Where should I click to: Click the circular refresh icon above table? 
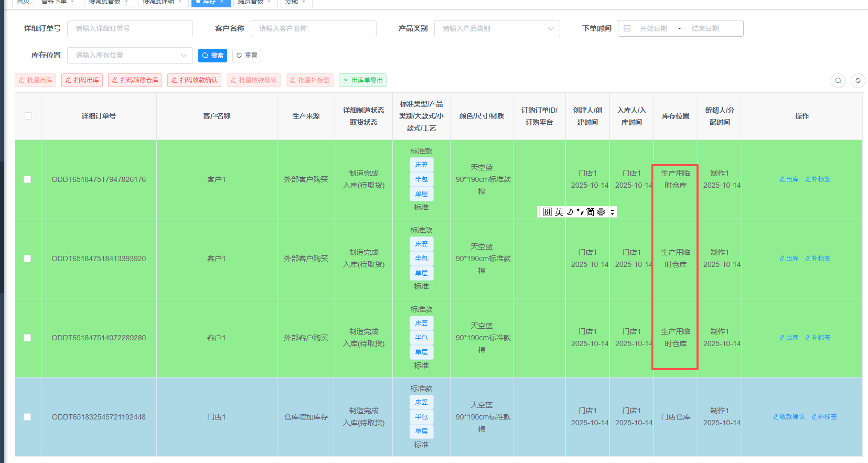(x=858, y=80)
